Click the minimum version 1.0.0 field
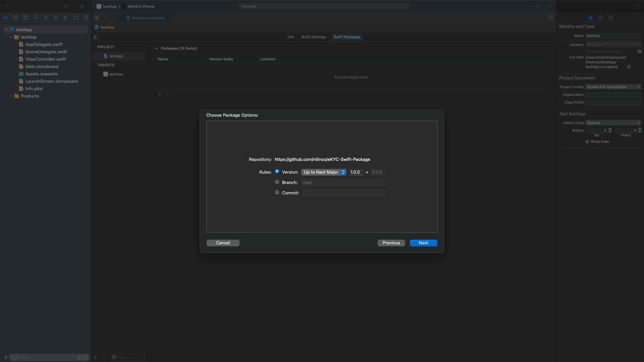 click(x=356, y=172)
